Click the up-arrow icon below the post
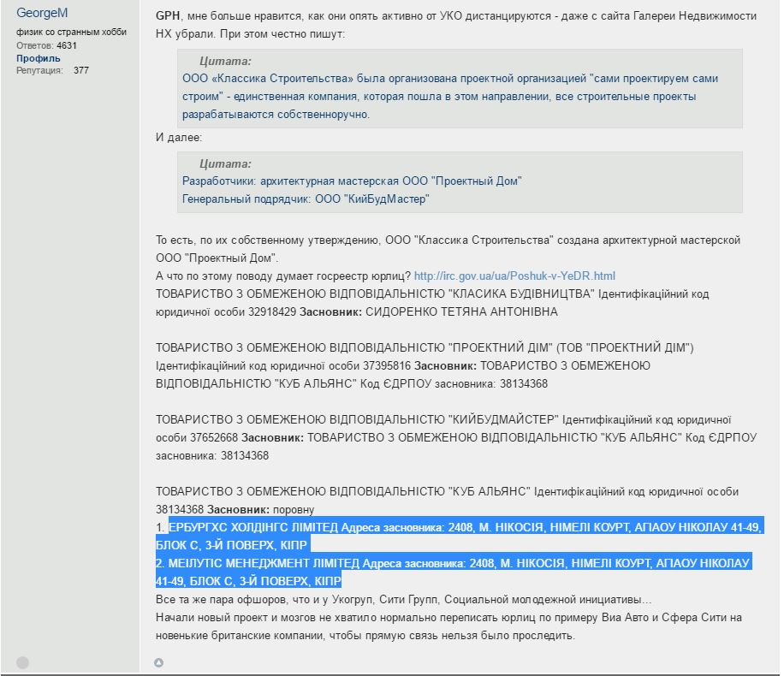Image resolution: width=784 pixels, height=676 pixels. coord(158,662)
